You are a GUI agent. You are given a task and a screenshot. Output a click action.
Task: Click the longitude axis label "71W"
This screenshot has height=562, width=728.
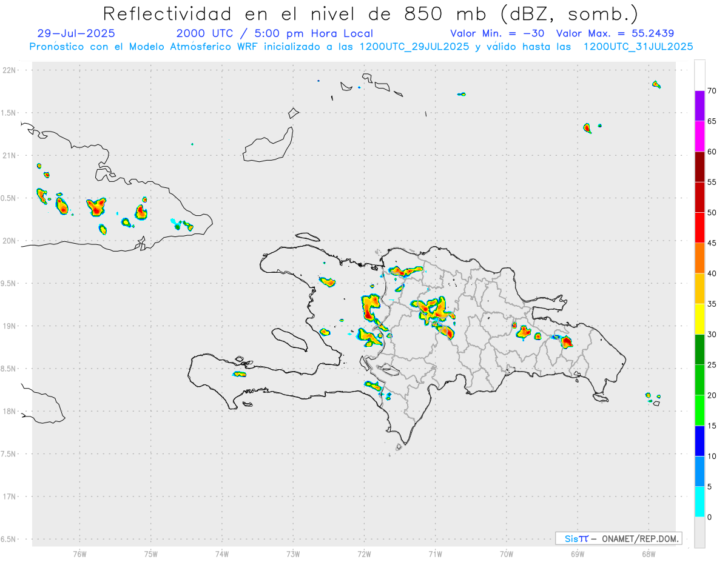tap(435, 554)
